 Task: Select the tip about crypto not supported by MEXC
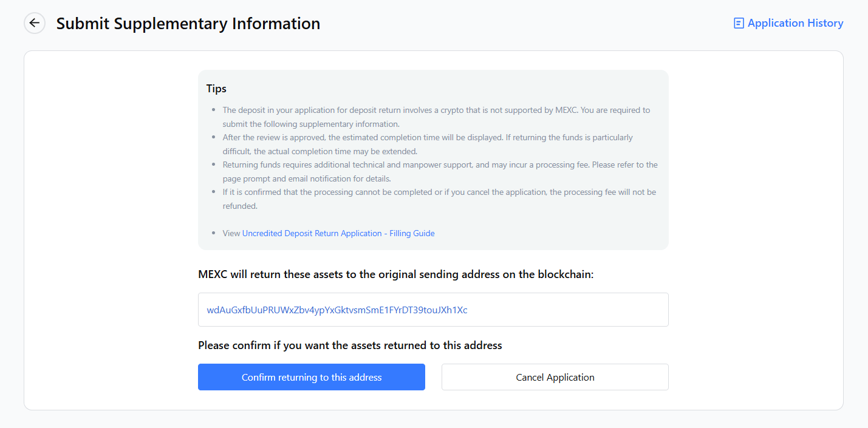436,110
